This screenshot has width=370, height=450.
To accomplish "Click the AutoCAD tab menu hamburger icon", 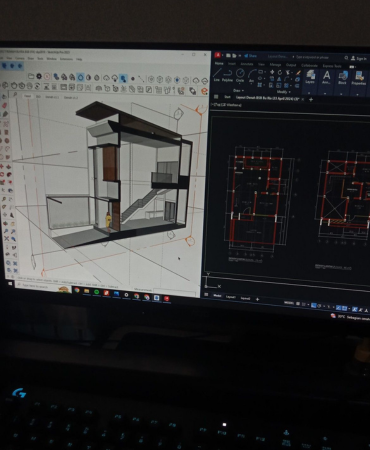I will tap(216, 96).
